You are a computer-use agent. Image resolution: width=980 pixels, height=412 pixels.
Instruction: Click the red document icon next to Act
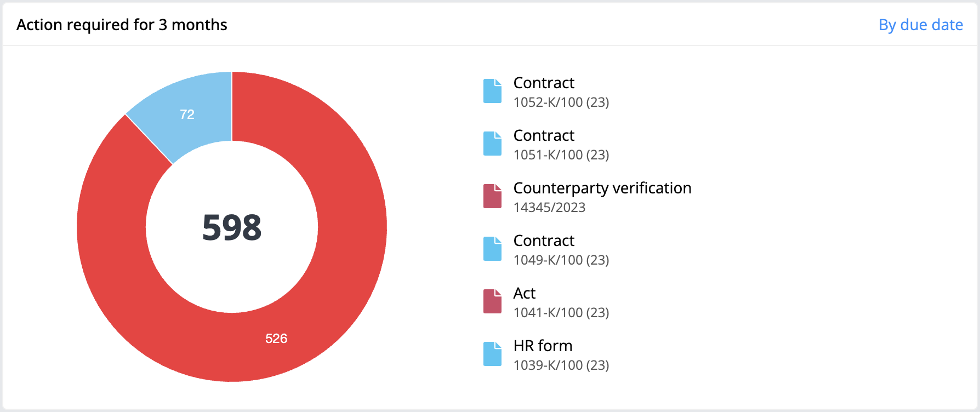tap(492, 301)
